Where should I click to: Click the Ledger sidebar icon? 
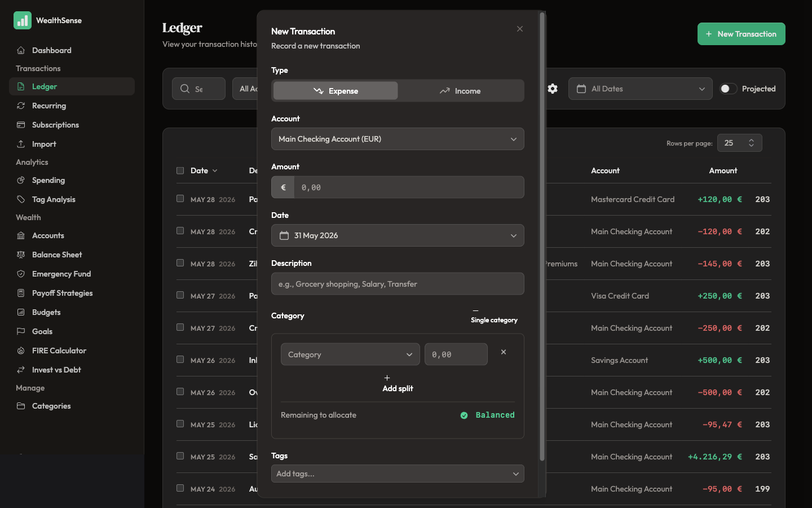pyautogui.click(x=21, y=86)
